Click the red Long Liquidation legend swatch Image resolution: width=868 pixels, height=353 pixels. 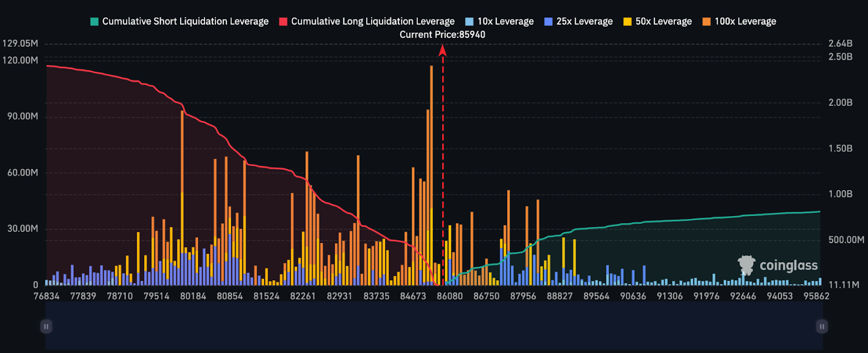tap(283, 22)
